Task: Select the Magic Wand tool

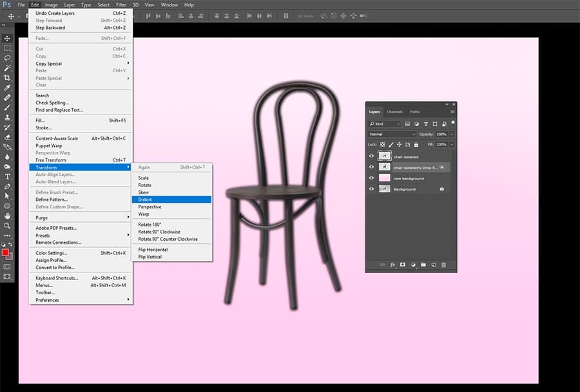Action: coord(7,68)
